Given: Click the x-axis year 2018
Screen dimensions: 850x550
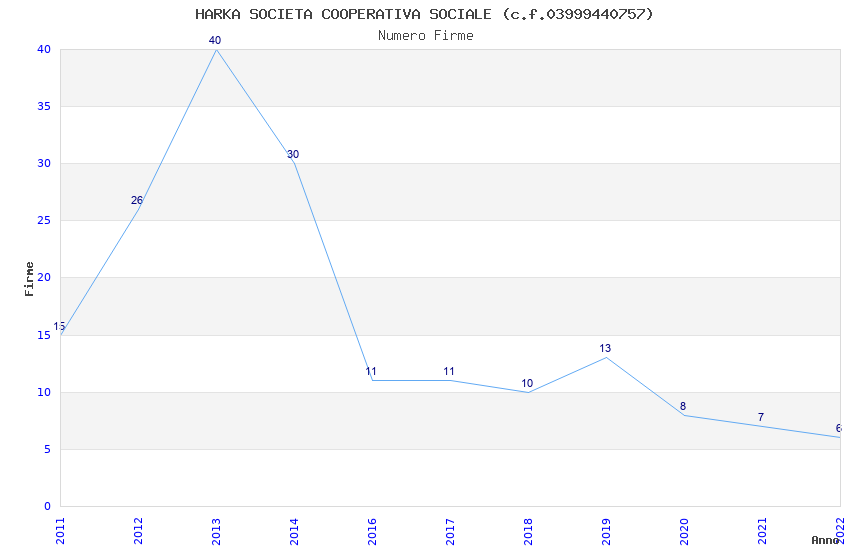Looking at the screenshot, I should point(529,531).
